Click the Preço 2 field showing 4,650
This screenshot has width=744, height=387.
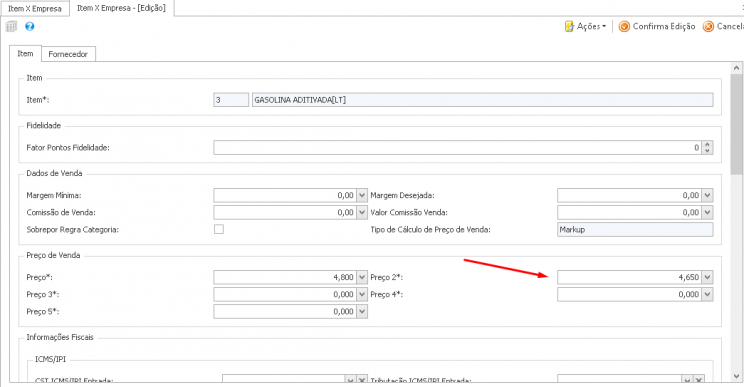(629, 277)
